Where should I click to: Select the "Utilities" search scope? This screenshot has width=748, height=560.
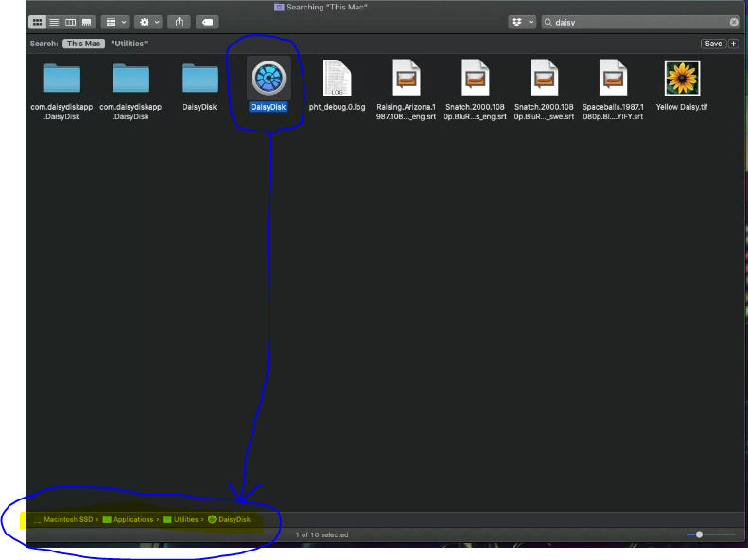point(130,44)
